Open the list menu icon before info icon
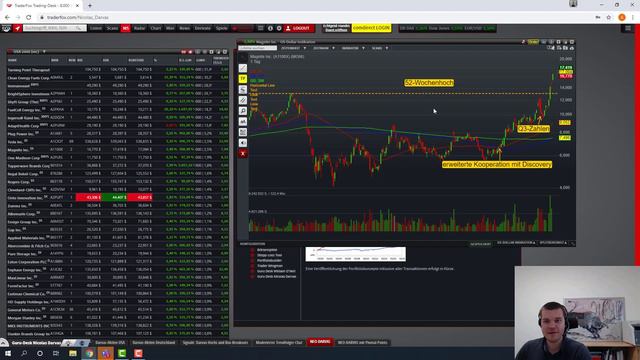Screen dimensions: 640x360 [x=260, y=28]
